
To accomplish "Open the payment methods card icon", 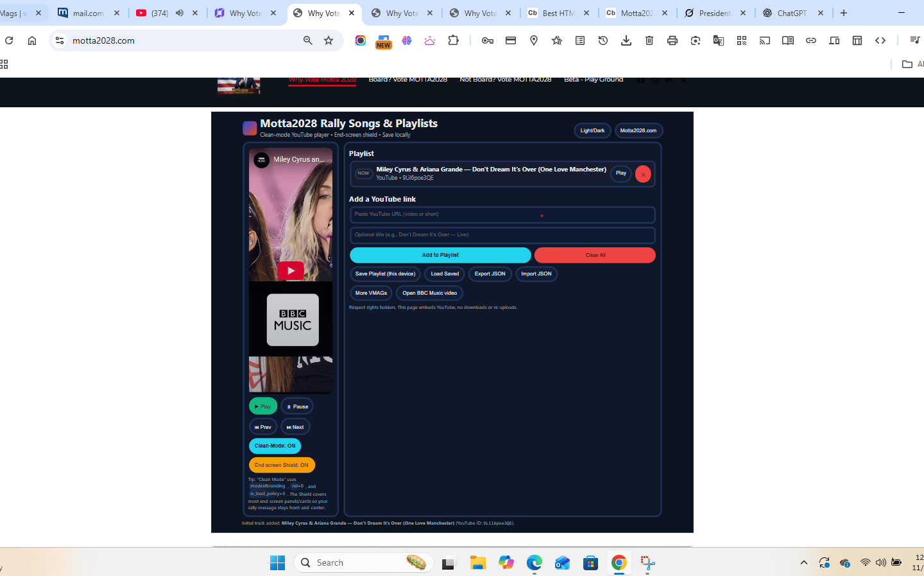I will (511, 40).
